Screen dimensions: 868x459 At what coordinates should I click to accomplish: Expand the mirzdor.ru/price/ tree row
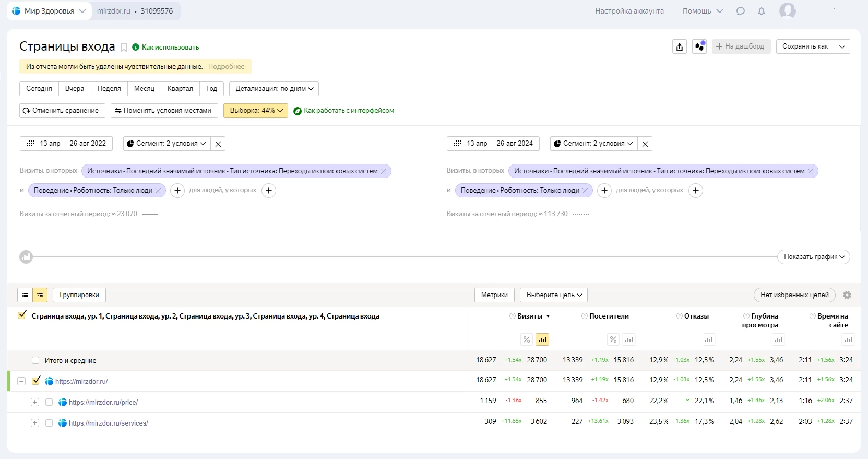point(35,402)
